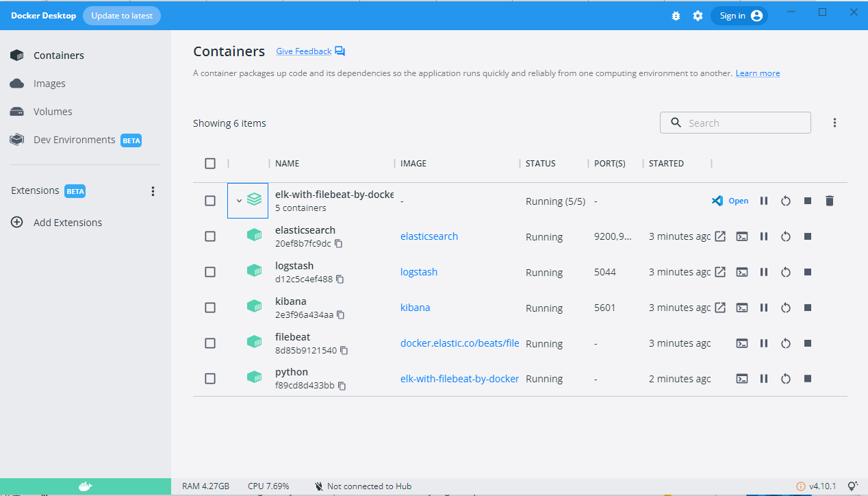The image size is (868, 496).
Task: Toggle the select-all header checkbox
Action: pyautogui.click(x=210, y=164)
